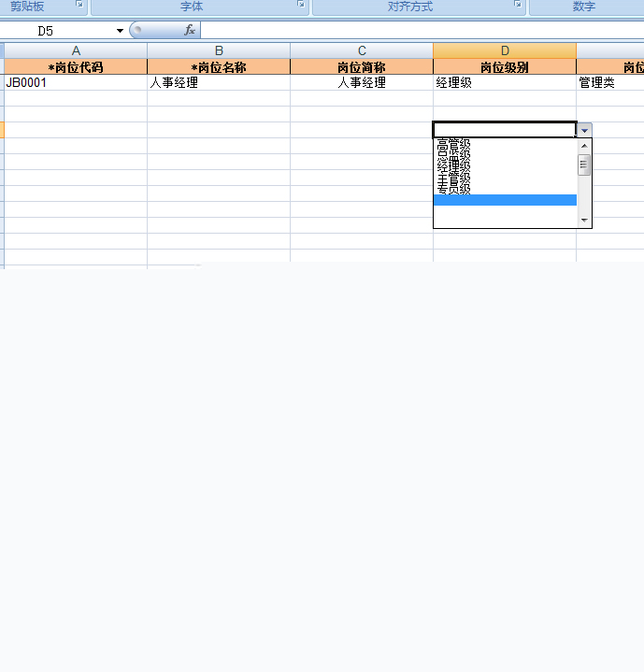The height and width of the screenshot is (672, 644).
Task: Click into the formula bar field
Action: tap(422, 31)
